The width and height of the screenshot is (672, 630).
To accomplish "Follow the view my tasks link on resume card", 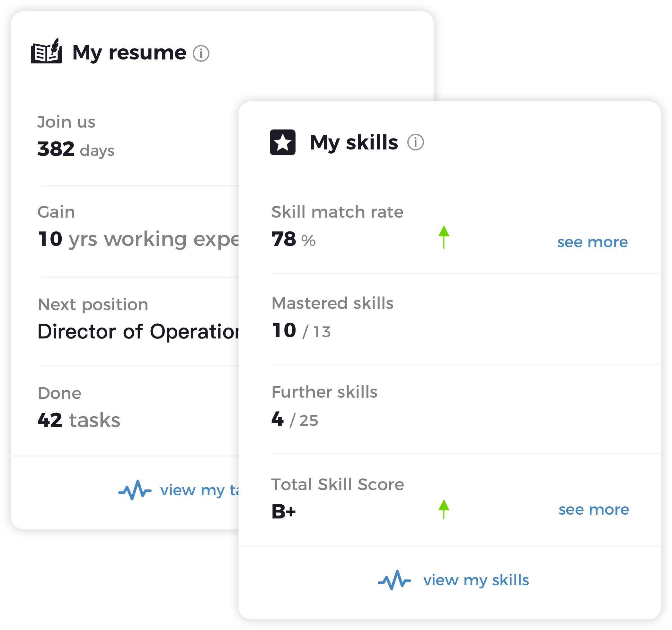I will [x=199, y=490].
